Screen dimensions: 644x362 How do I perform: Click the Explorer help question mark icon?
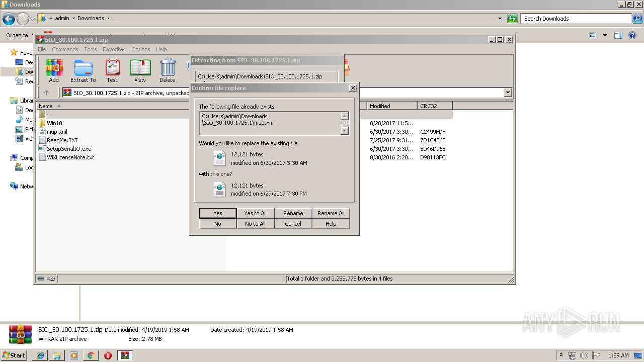click(x=632, y=35)
